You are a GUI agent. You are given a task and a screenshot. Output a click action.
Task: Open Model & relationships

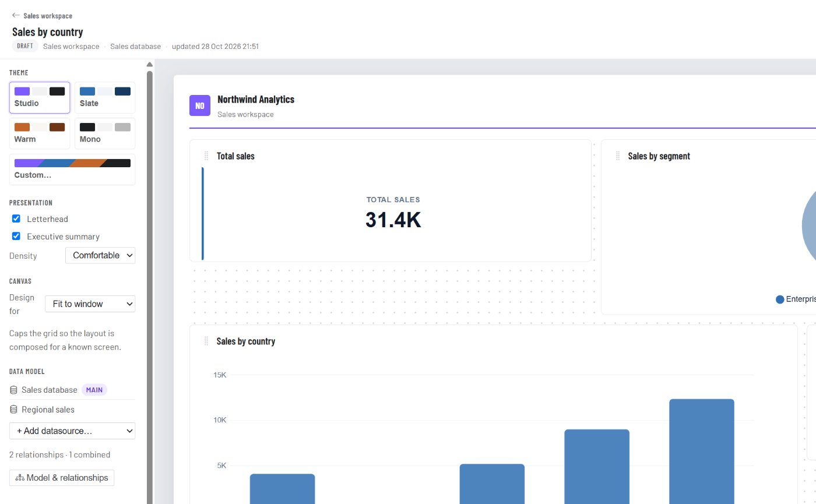click(x=62, y=477)
